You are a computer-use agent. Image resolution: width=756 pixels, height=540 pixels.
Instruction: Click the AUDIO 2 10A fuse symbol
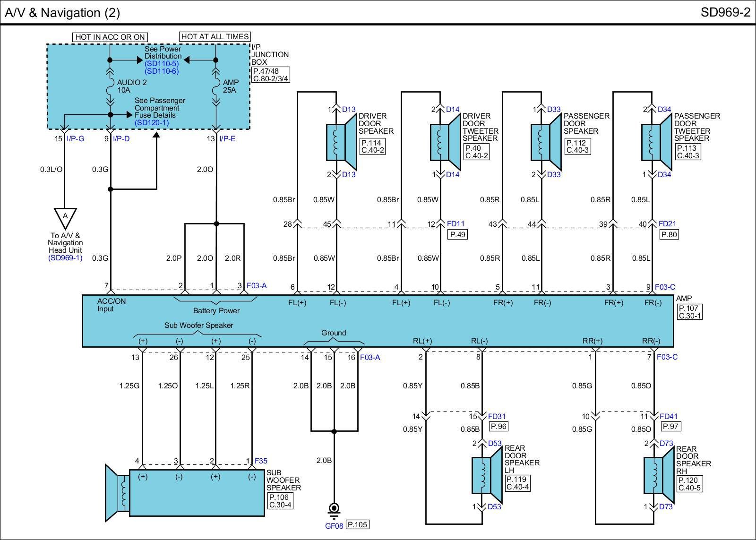pyautogui.click(x=110, y=86)
